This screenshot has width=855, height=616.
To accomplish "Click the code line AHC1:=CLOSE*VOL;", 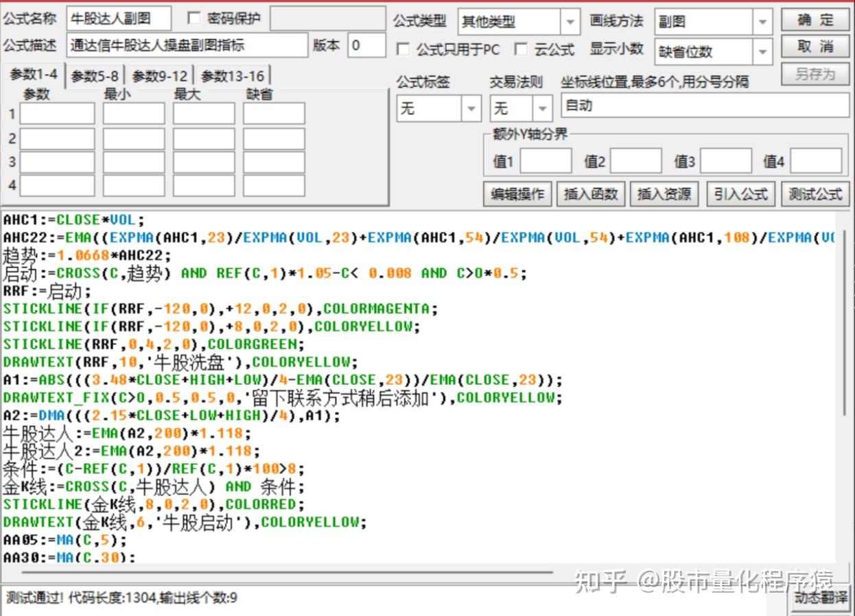I will [74, 220].
